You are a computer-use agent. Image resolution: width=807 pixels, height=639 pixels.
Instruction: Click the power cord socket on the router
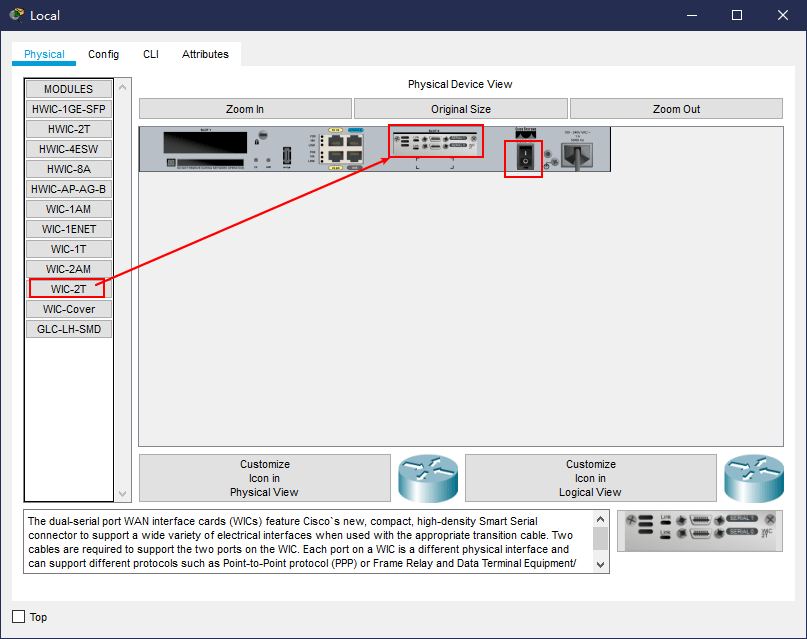point(577,156)
